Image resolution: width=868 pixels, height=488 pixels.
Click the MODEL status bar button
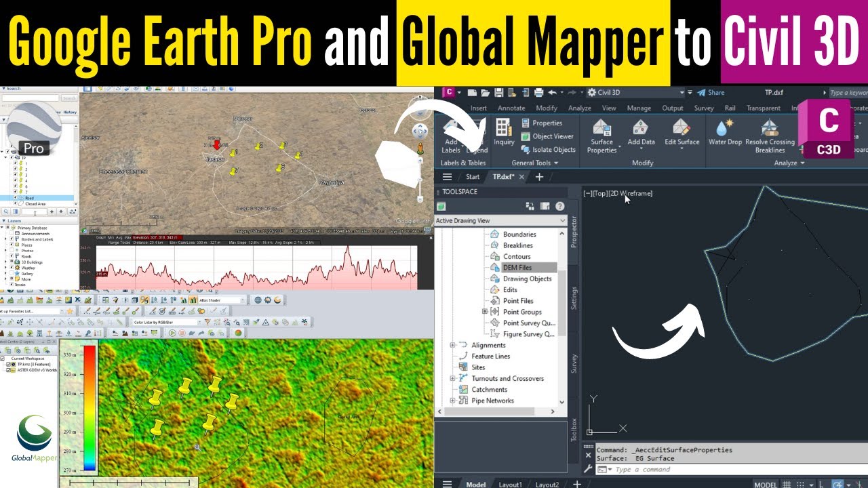(766, 484)
